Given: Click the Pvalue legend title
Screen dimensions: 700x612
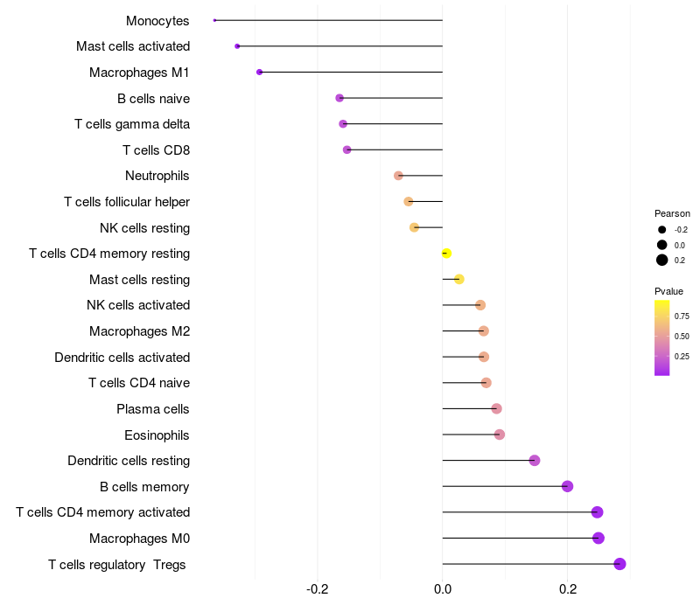Looking at the screenshot, I should point(668,291).
